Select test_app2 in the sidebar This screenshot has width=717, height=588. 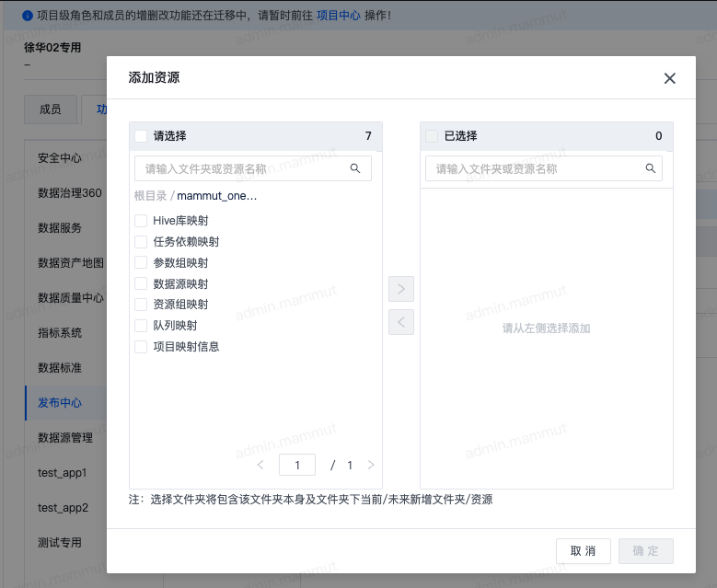(x=64, y=508)
